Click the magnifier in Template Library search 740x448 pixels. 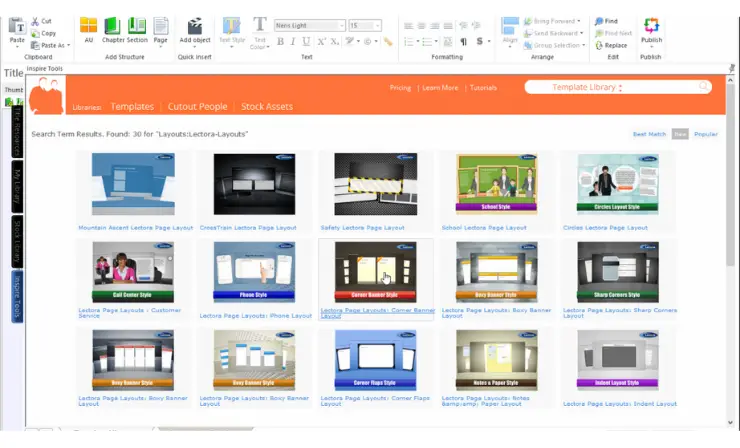point(704,86)
